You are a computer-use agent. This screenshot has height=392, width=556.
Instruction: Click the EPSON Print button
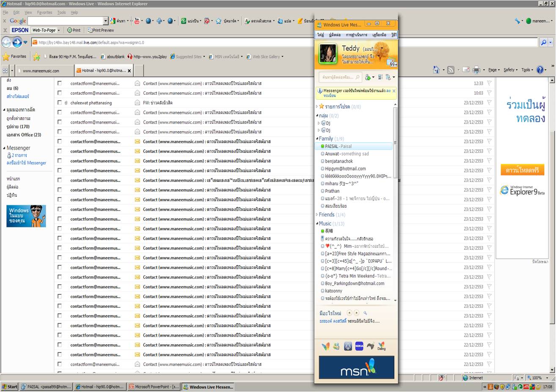tap(74, 30)
